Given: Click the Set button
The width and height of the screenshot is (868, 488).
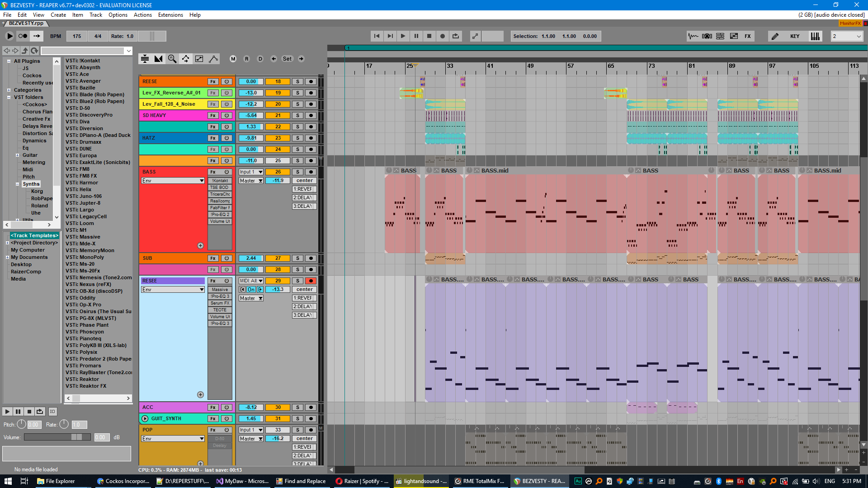Looking at the screenshot, I should [x=287, y=59].
